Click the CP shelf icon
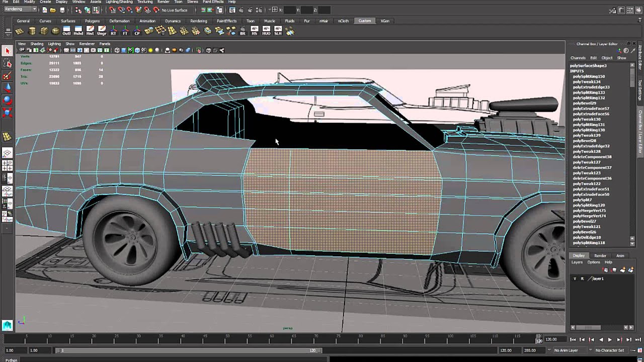Screen dimensions: 644x362 (137, 31)
